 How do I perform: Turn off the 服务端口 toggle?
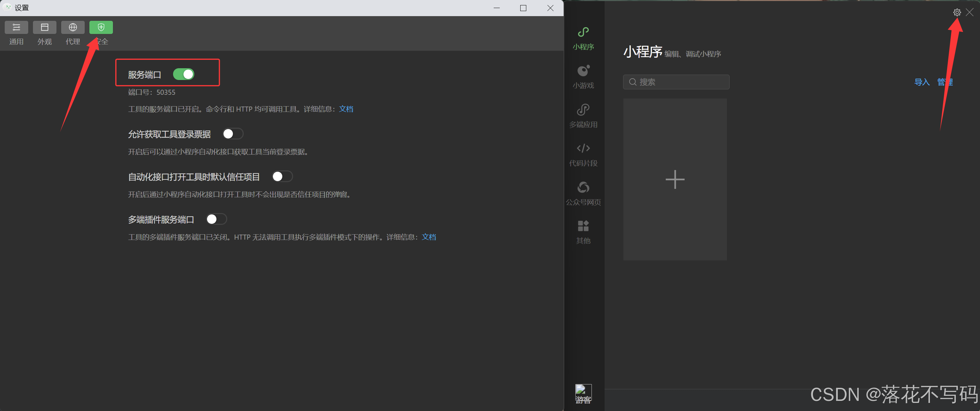click(183, 74)
